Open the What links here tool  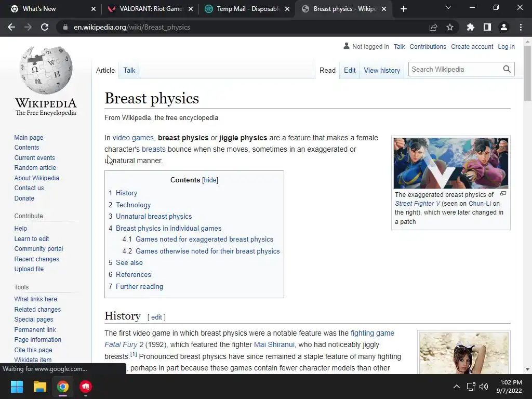(36, 299)
